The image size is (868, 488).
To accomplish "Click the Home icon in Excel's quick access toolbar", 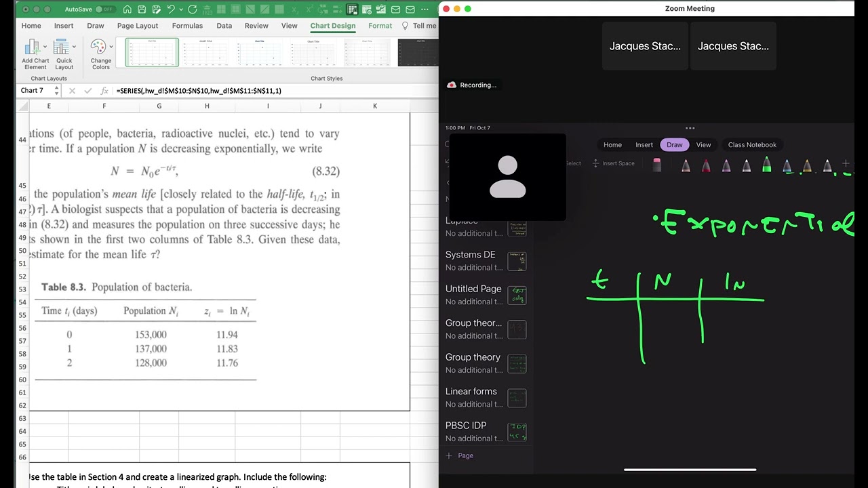I will tap(127, 9).
